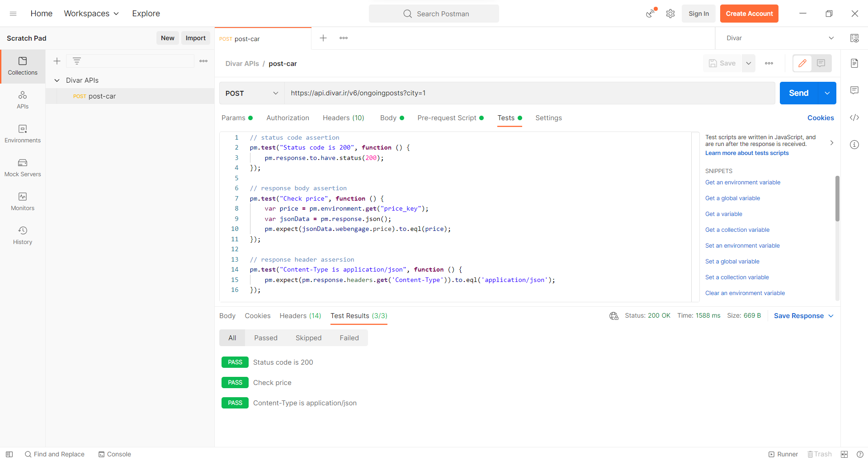Open Save Response dropdown
868x460 pixels.
pos(803,316)
